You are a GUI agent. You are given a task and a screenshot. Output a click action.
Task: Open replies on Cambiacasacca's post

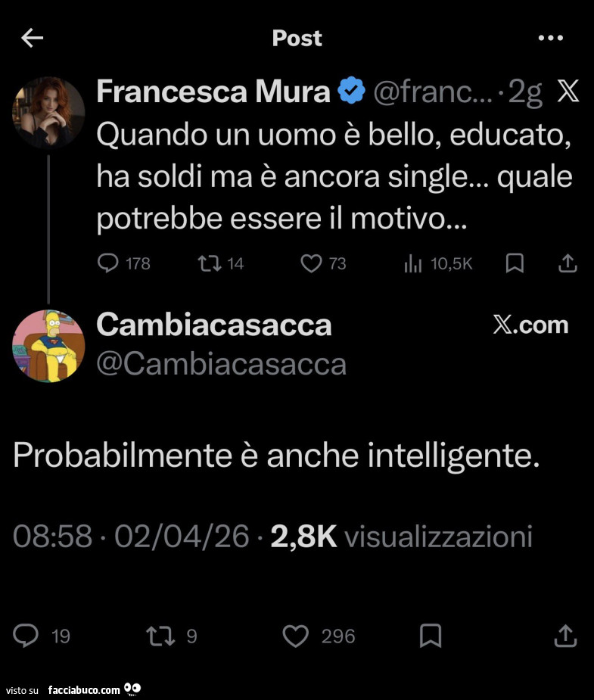pos(26,636)
